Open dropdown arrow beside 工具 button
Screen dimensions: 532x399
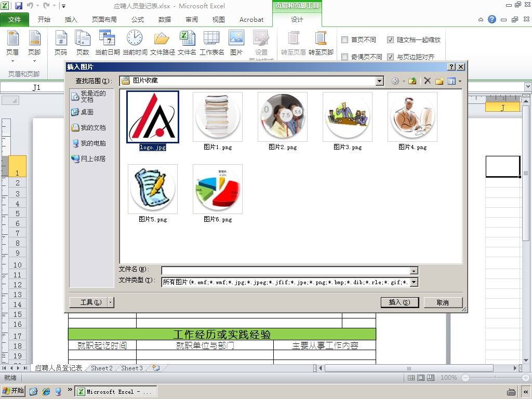click(111, 302)
